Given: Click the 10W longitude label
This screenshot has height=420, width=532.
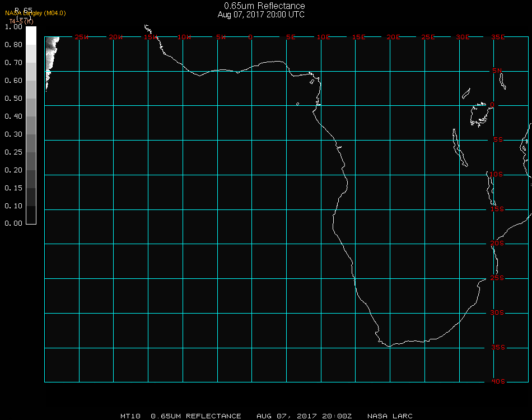Looking at the screenshot, I should click(184, 37).
